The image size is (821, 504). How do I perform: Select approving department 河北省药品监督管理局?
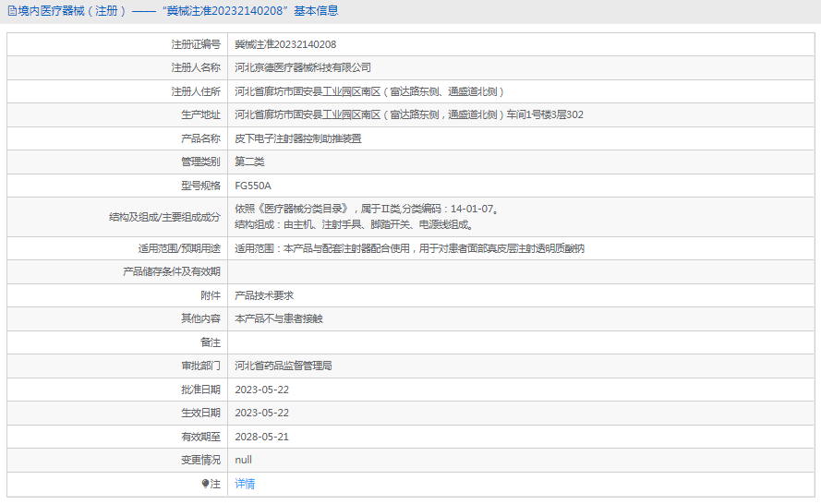pyautogui.click(x=284, y=366)
